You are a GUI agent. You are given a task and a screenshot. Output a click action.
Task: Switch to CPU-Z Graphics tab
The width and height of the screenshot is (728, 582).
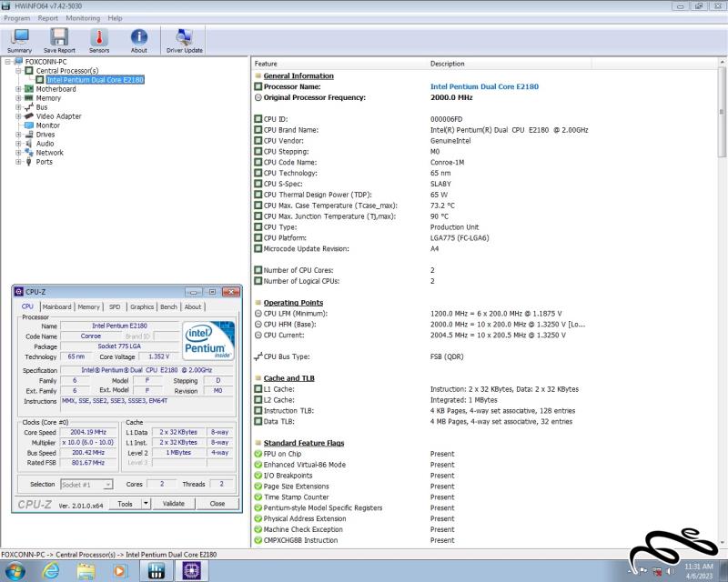(x=142, y=306)
